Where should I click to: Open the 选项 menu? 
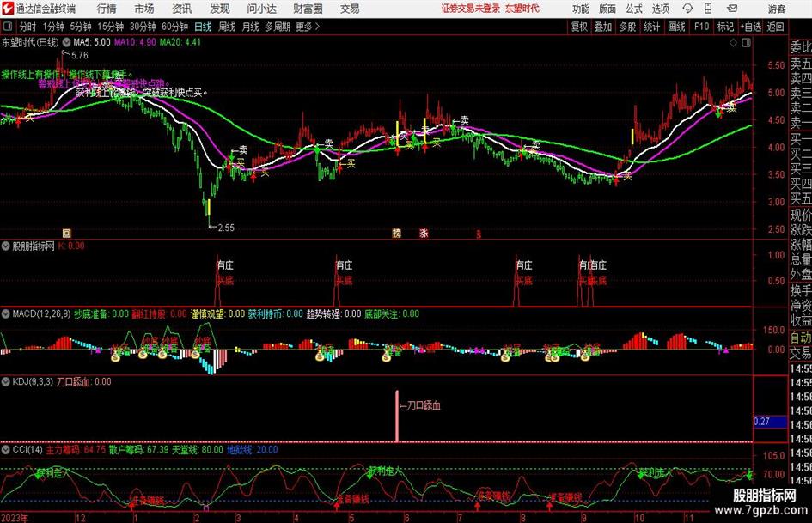point(661,9)
